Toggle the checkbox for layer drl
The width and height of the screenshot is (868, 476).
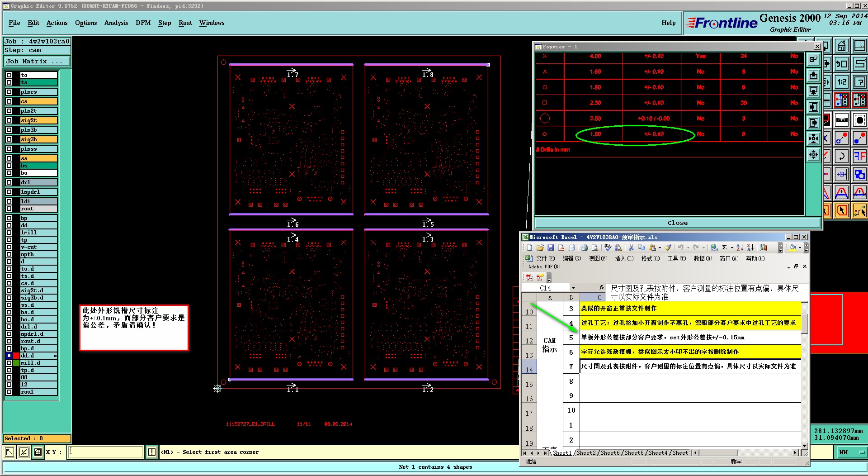(9, 182)
